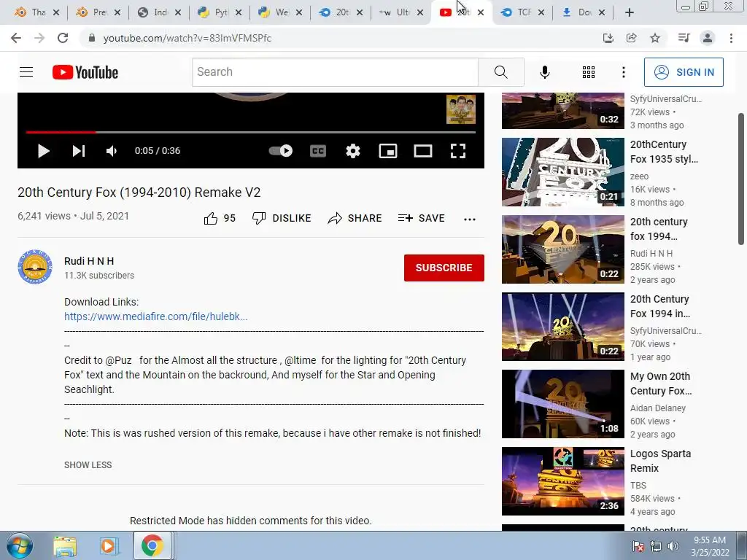The image size is (747, 560).
Task: Collapse description with SHOW LESS
Action: coord(88,464)
